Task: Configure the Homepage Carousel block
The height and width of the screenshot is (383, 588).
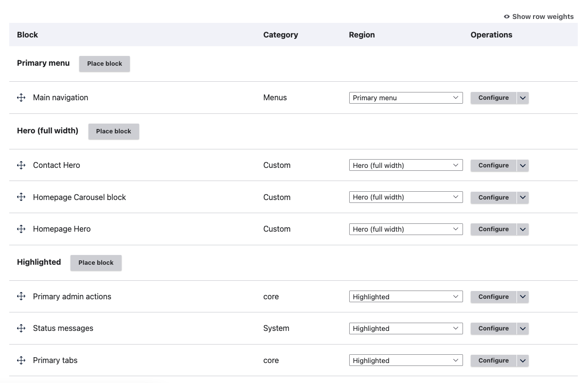Action: tap(493, 198)
